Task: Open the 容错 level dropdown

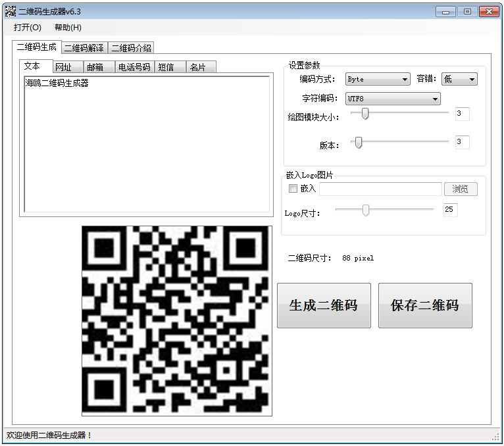Action: coord(459,80)
